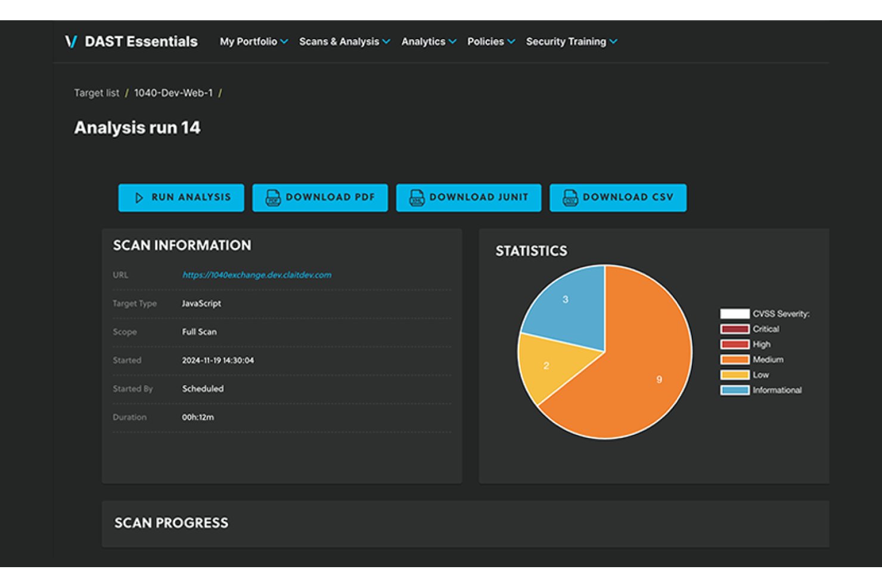Screen dimensions: 882x588
Task: Open the My Portfolio menu label
Action: pos(249,42)
